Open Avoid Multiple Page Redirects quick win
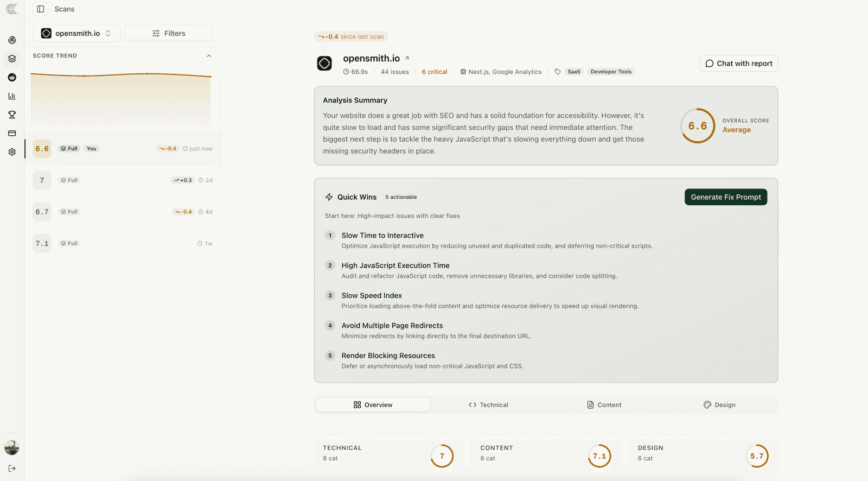The height and width of the screenshot is (481, 868). tap(546, 331)
